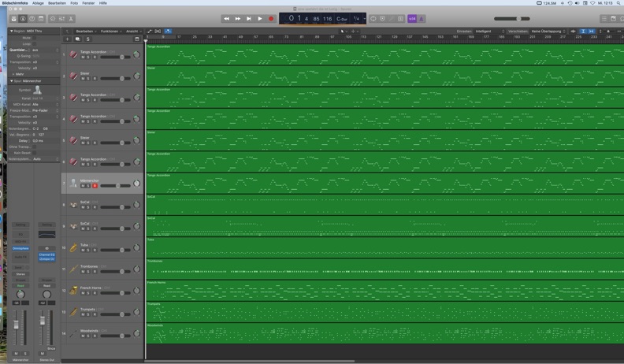This screenshot has height=364, width=624.
Task: Open the Editors scissors icon
Action: [x=71, y=19]
